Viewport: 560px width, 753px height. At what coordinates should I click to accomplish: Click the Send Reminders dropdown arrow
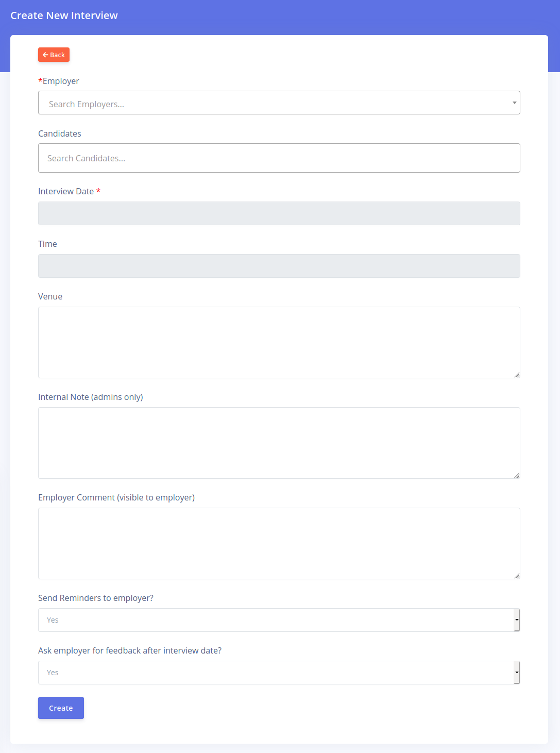[517, 620]
